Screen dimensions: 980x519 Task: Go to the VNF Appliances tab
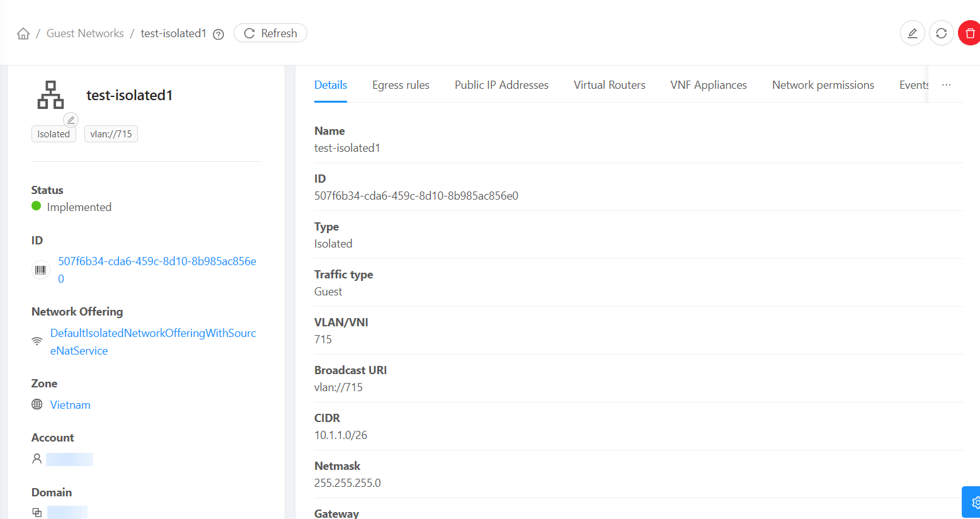708,85
